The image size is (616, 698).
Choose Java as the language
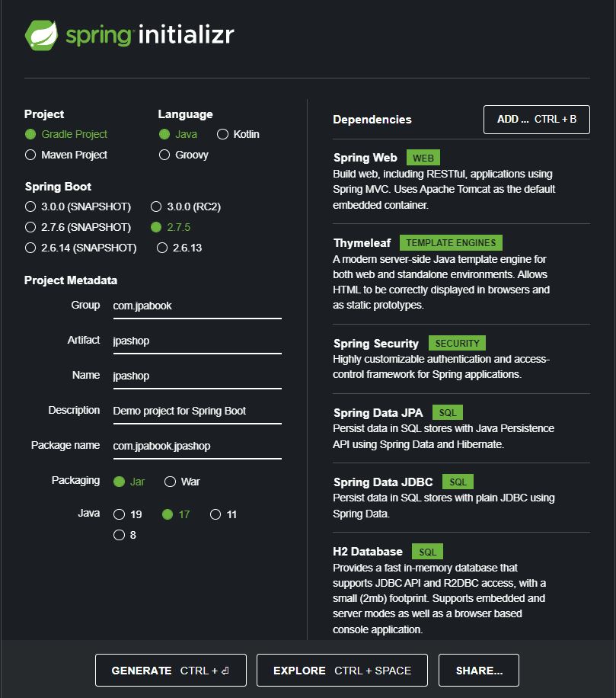[x=164, y=134]
